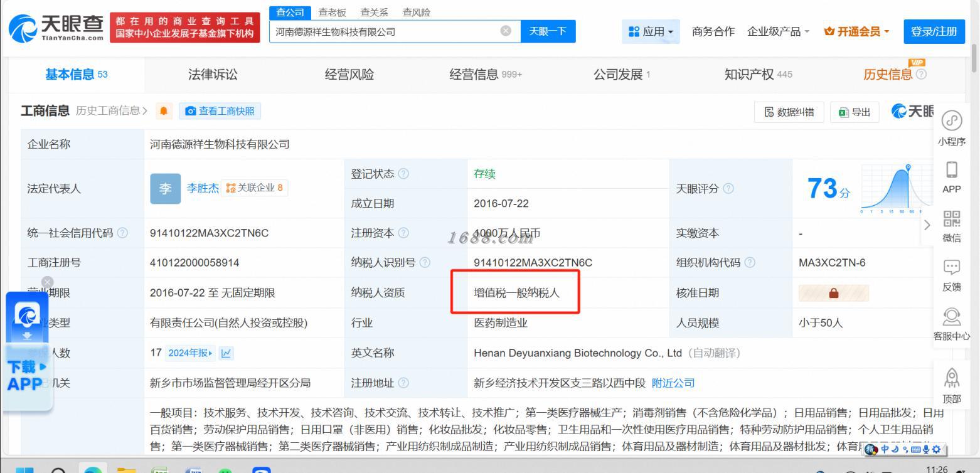Open 历史工商信息 link
Screen dimensions: 980x473
tap(112, 111)
